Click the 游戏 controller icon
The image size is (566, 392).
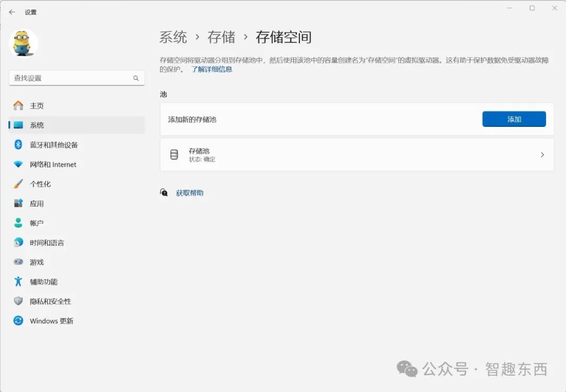pos(18,262)
